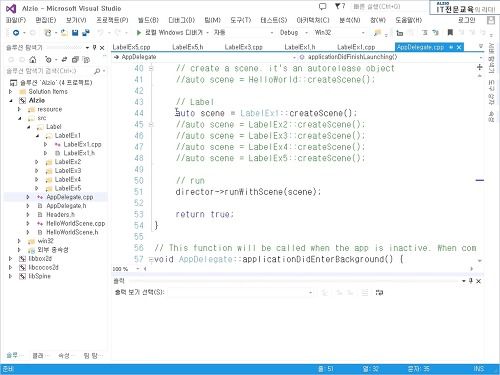500x375 pixels.
Task: Open the feedback speech-bubble icon
Action: 322,6
